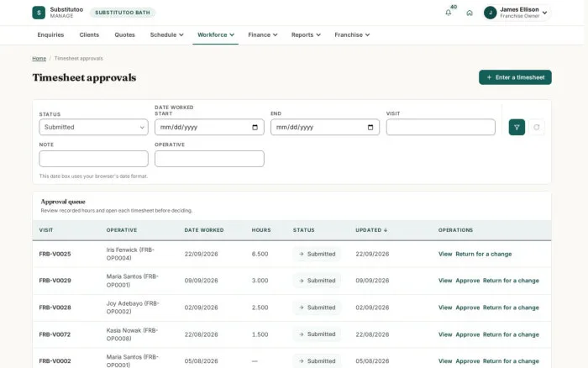The height and width of the screenshot is (368, 588).
Task: Expand the James Ellison account menu chevron
Action: [545, 13]
